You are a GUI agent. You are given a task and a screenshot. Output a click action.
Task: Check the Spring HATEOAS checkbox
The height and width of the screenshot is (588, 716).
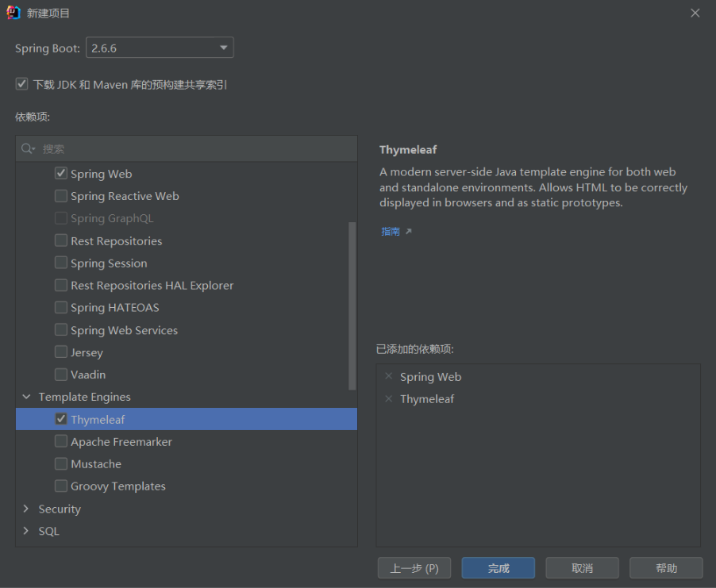pyautogui.click(x=61, y=308)
